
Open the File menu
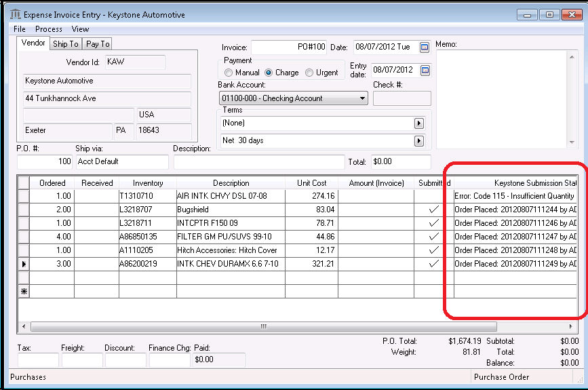pyautogui.click(x=20, y=29)
